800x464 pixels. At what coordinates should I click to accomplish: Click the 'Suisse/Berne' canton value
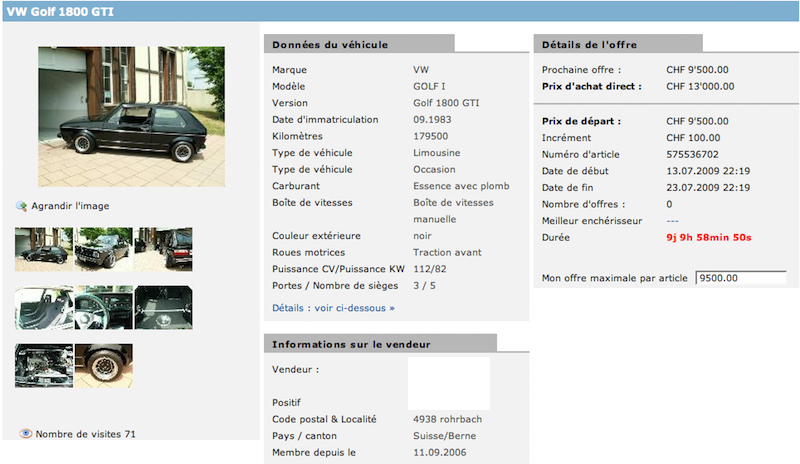pyautogui.click(x=444, y=435)
